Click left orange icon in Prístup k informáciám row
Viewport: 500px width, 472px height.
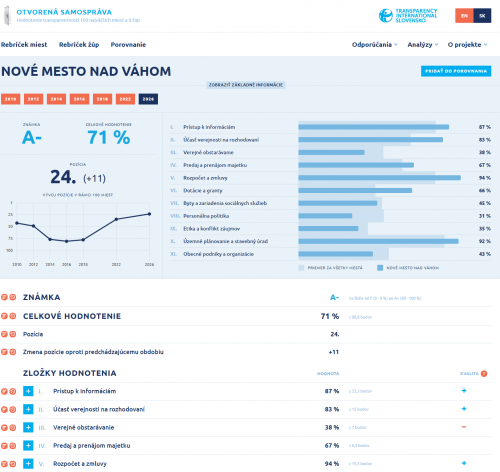4,391
